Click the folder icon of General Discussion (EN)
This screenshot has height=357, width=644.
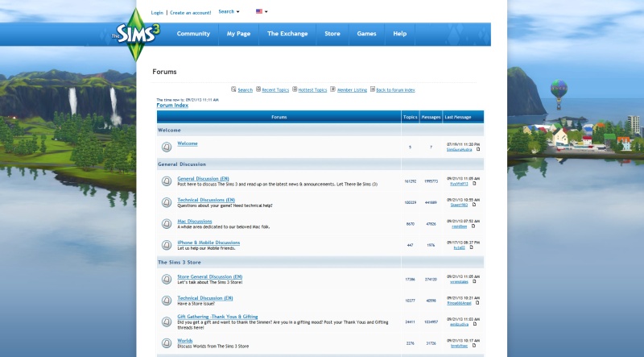tap(167, 181)
